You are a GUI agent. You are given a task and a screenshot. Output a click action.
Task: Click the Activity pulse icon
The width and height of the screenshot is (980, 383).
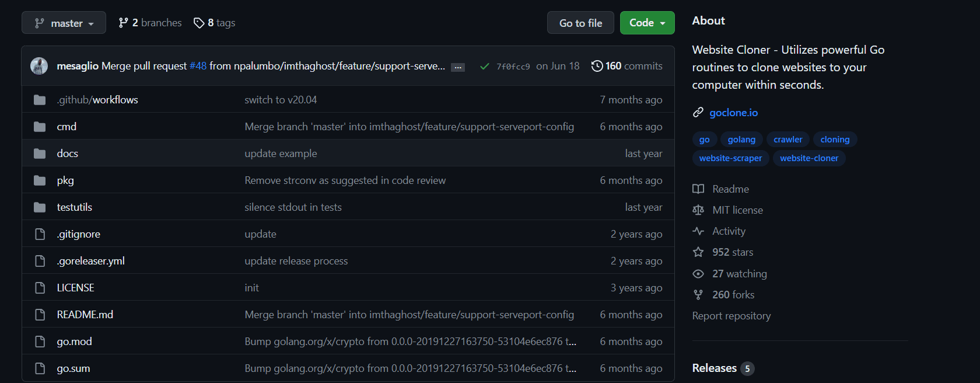point(698,231)
